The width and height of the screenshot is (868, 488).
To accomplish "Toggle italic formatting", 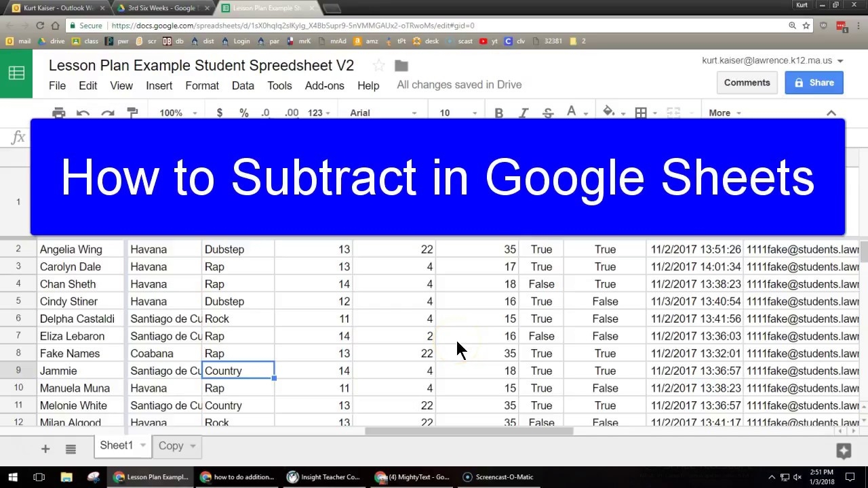I will [523, 113].
